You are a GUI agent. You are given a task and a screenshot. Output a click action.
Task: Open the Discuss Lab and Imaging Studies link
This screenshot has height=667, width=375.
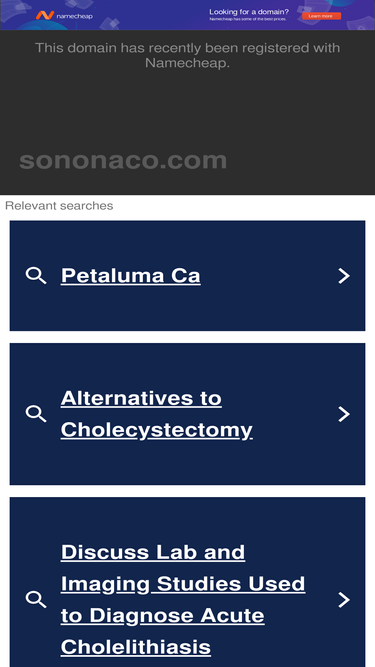[183, 600]
